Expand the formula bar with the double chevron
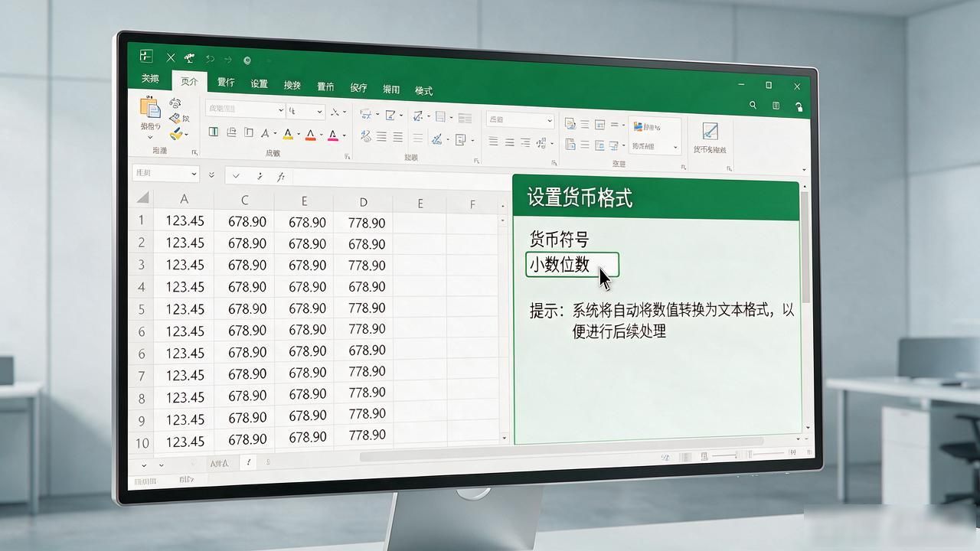Screen dimensions: 980x551 pyautogui.click(x=212, y=175)
